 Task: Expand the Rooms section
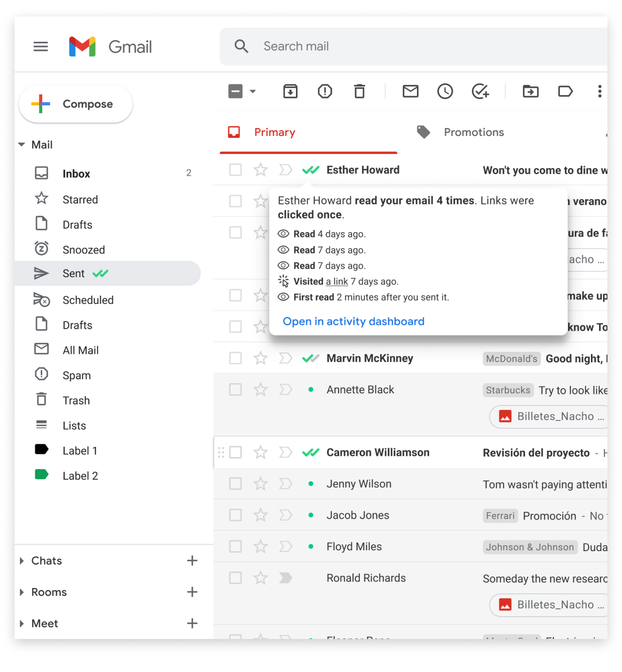pos(21,592)
